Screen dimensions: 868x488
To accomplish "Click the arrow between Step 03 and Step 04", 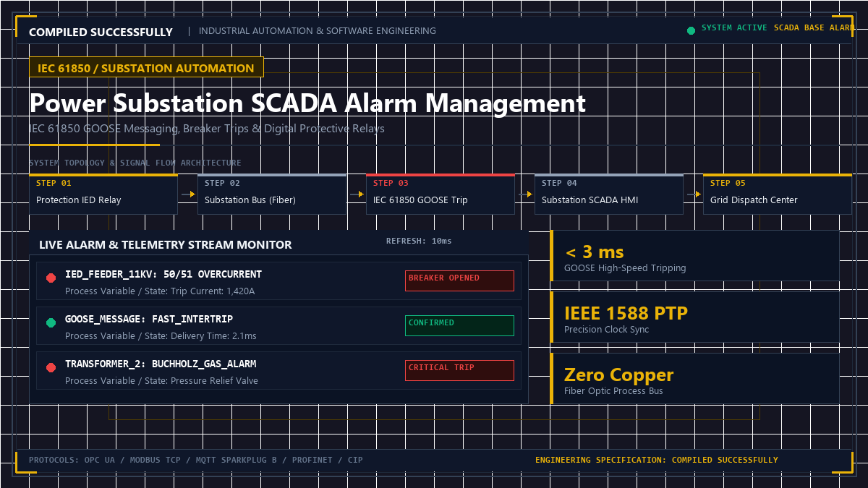I will pos(525,194).
